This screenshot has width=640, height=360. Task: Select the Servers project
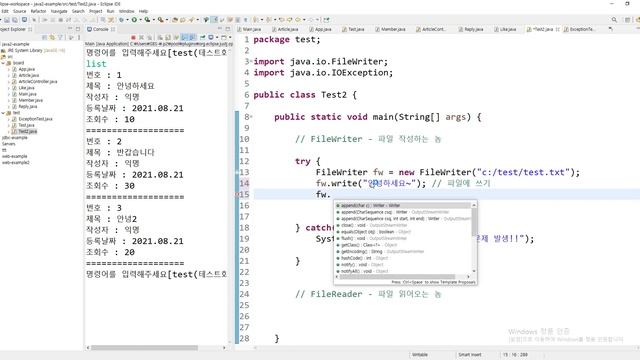[9, 144]
